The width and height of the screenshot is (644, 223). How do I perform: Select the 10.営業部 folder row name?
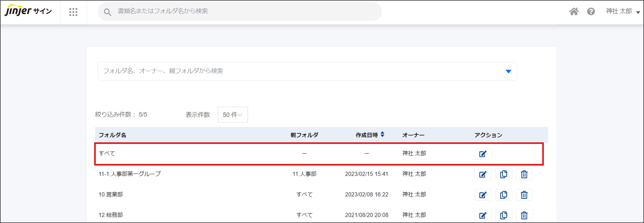111,195
